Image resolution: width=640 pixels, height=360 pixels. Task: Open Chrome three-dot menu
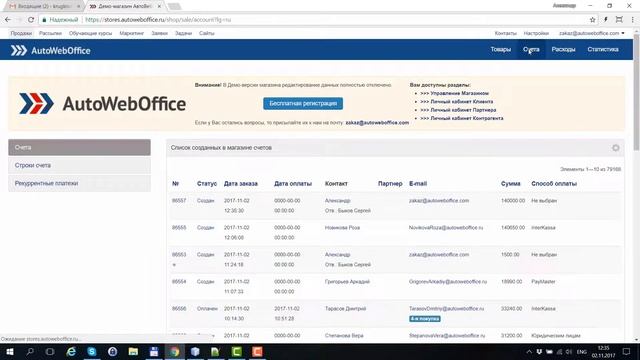pos(633,20)
